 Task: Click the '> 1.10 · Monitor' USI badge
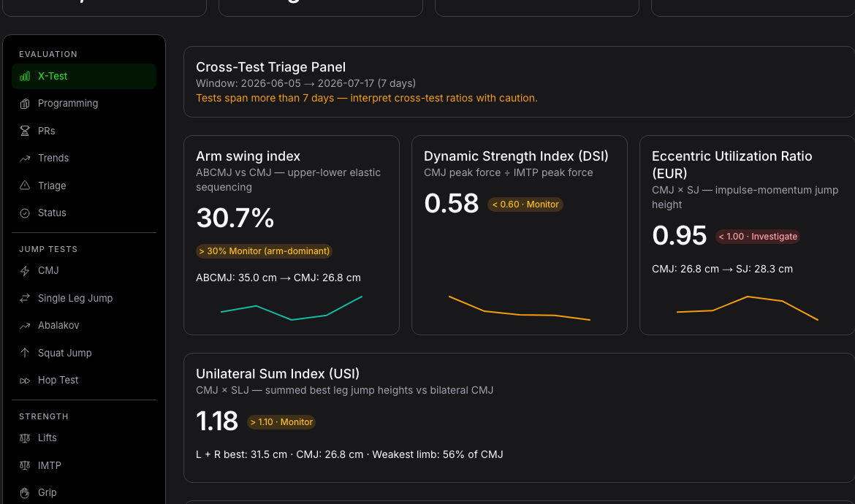pyautogui.click(x=281, y=422)
